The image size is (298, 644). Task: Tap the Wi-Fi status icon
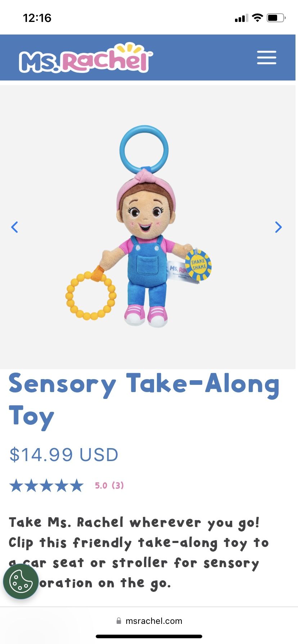[x=257, y=18]
